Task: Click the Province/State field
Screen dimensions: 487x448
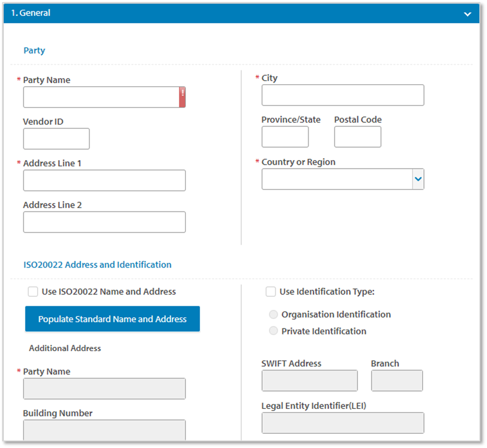Action: coord(285,137)
